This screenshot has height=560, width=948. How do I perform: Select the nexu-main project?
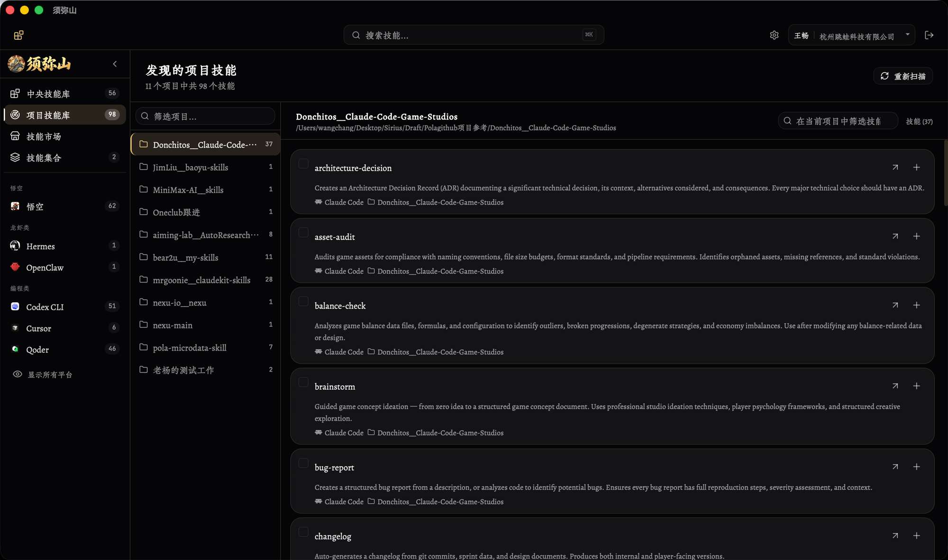[206, 325]
